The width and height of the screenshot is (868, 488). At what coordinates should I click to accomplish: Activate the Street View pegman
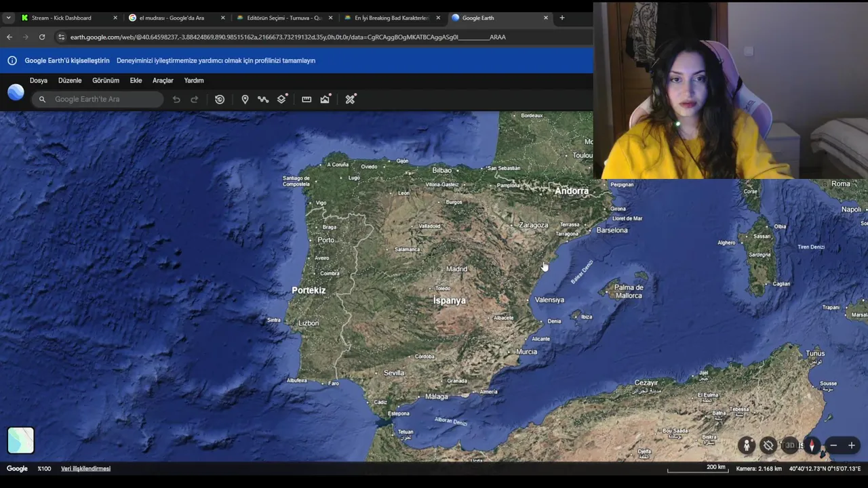[x=747, y=445]
